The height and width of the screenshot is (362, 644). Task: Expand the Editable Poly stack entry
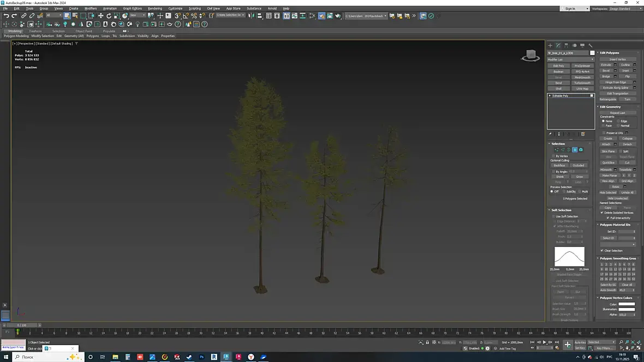click(x=550, y=95)
